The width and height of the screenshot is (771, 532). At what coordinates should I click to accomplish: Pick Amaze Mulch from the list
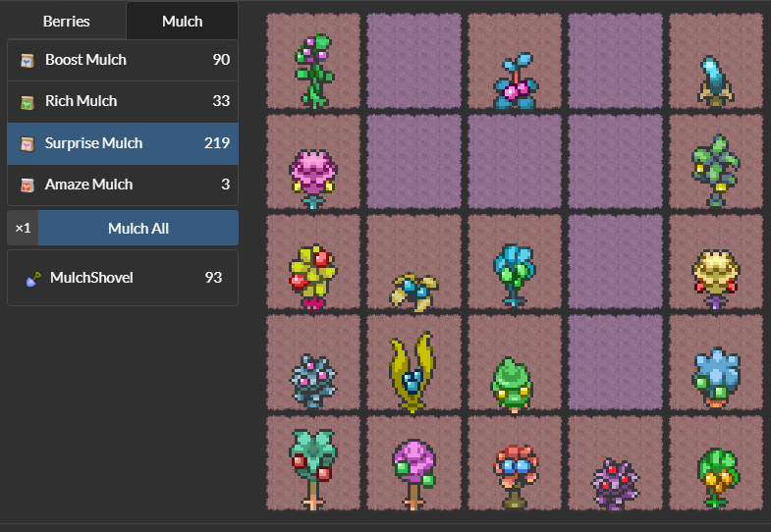[123, 185]
